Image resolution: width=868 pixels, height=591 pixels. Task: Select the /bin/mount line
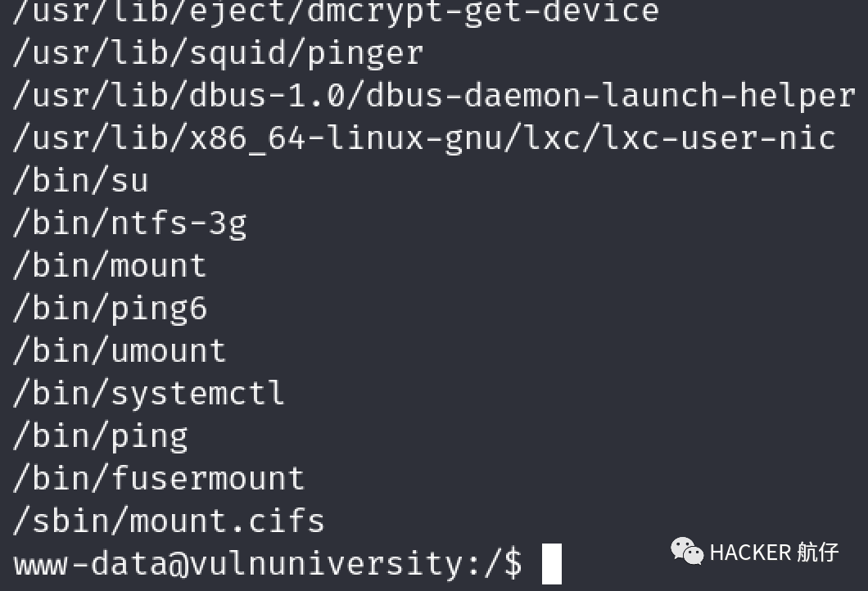tap(110, 266)
